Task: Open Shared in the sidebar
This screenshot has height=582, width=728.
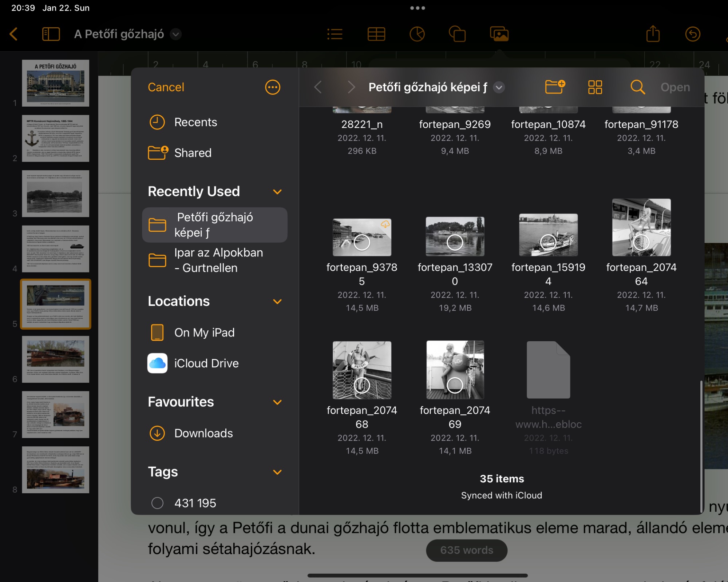Action: tap(215, 153)
